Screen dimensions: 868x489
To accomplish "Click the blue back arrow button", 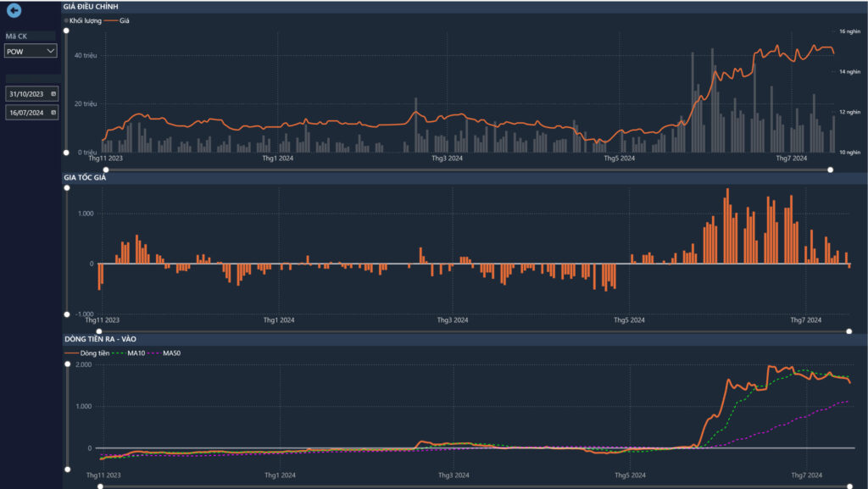I will coord(14,11).
